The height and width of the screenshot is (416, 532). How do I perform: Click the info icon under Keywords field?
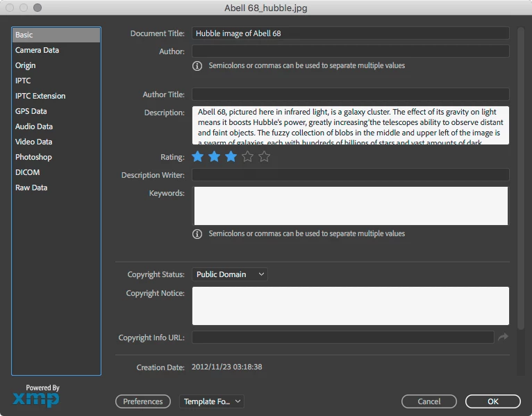coord(197,234)
